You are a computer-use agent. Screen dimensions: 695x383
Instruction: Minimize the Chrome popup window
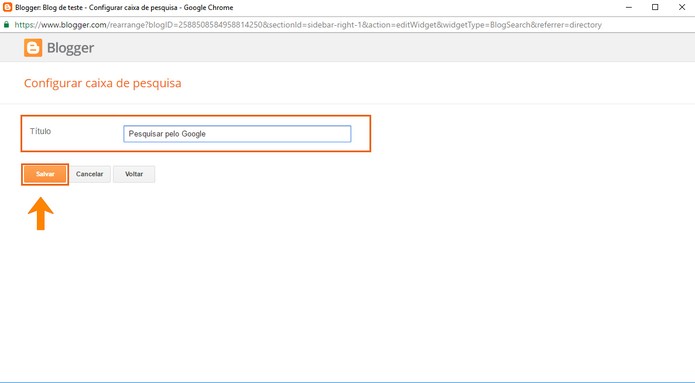click(x=629, y=7)
